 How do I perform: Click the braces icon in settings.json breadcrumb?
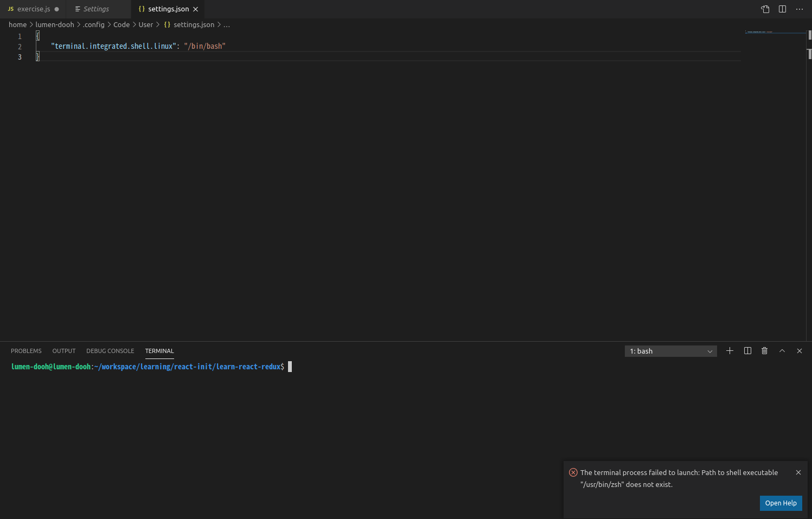pos(167,24)
